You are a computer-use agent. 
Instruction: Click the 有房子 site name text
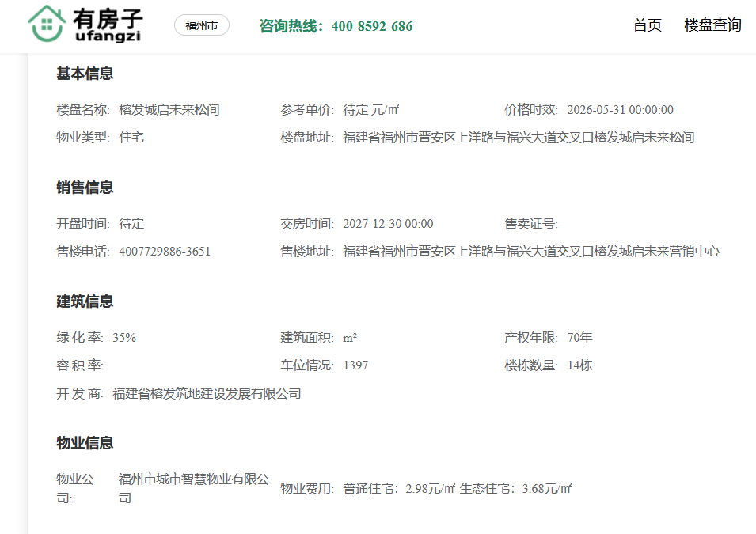point(108,19)
